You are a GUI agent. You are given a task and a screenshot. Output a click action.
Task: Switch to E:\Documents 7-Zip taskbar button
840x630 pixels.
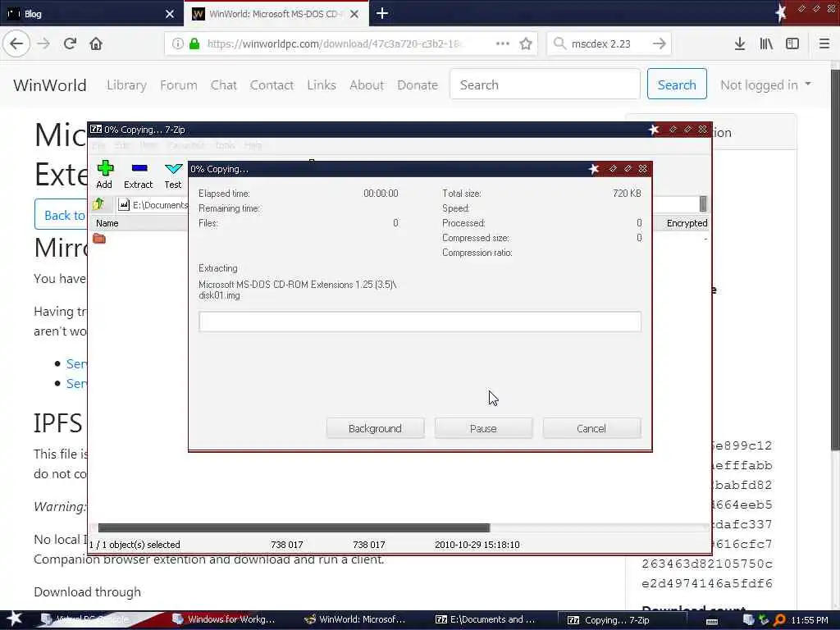[485, 619]
